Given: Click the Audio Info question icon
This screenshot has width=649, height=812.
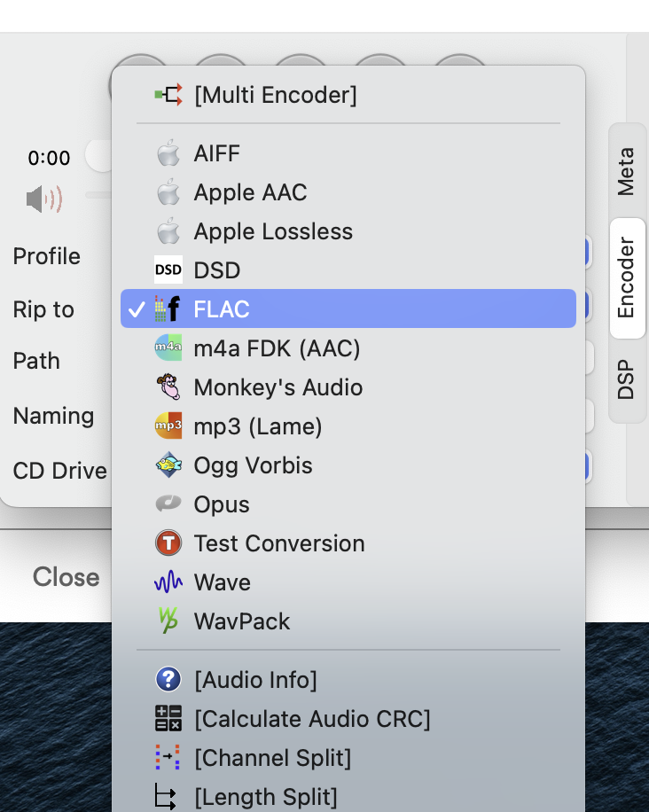Looking at the screenshot, I should click(168, 680).
